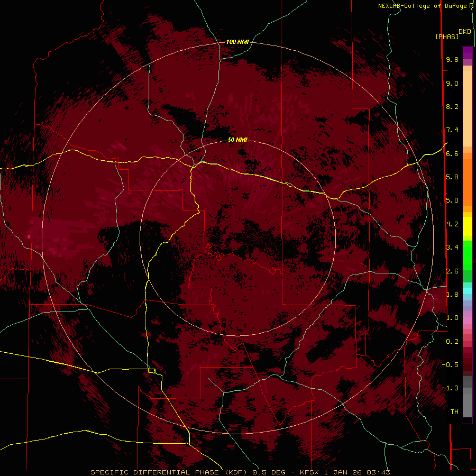
Task: Click the KFSX station identifier
Action: coord(309,472)
